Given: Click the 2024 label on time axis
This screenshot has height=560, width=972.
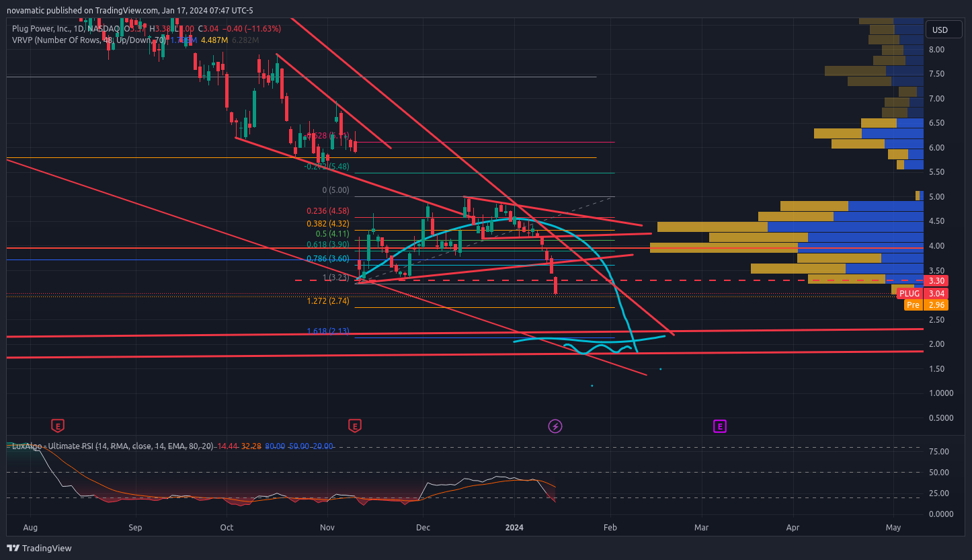Looking at the screenshot, I should (x=514, y=528).
